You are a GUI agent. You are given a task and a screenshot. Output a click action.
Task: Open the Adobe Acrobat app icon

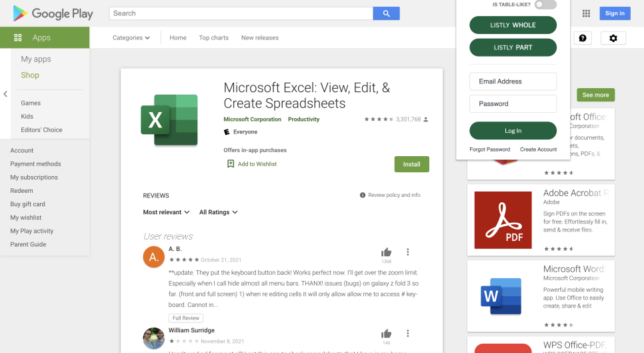coord(503,220)
